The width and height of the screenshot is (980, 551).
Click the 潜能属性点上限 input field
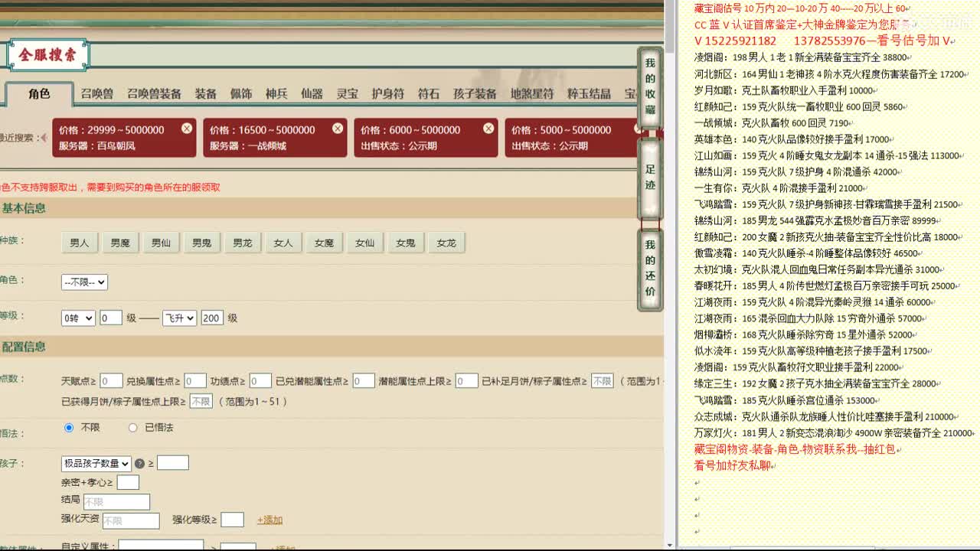(467, 380)
